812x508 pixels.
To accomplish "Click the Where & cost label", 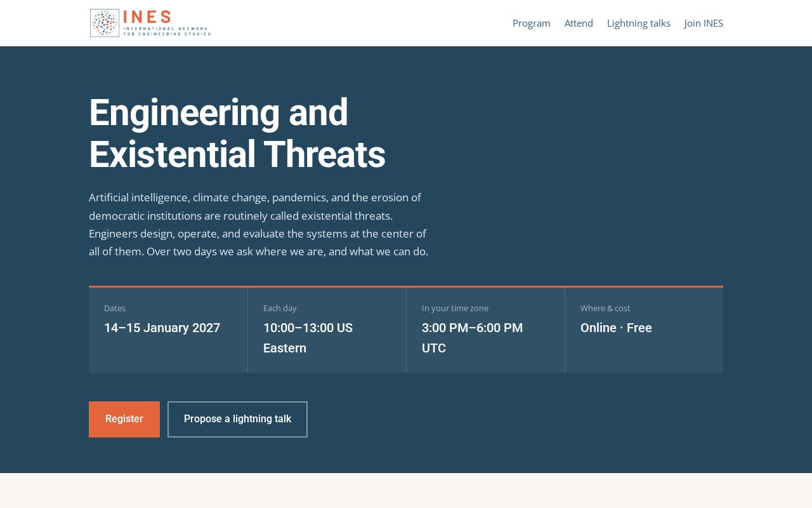I will [x=605, y=308].
